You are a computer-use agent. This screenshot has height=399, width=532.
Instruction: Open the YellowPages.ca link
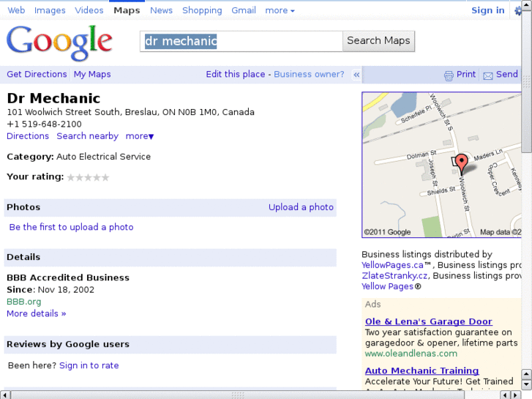392,265
